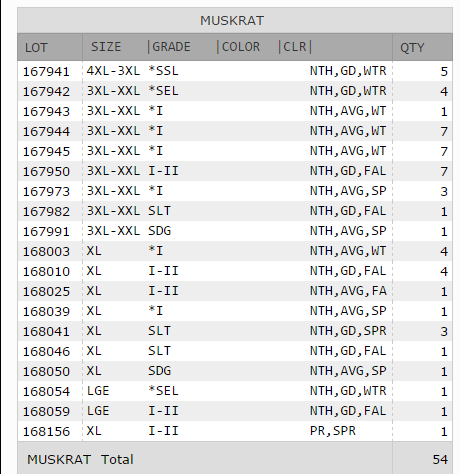Select the PR,SPR description cell
Screen dimensions: 460x474
tap(333, 431)
